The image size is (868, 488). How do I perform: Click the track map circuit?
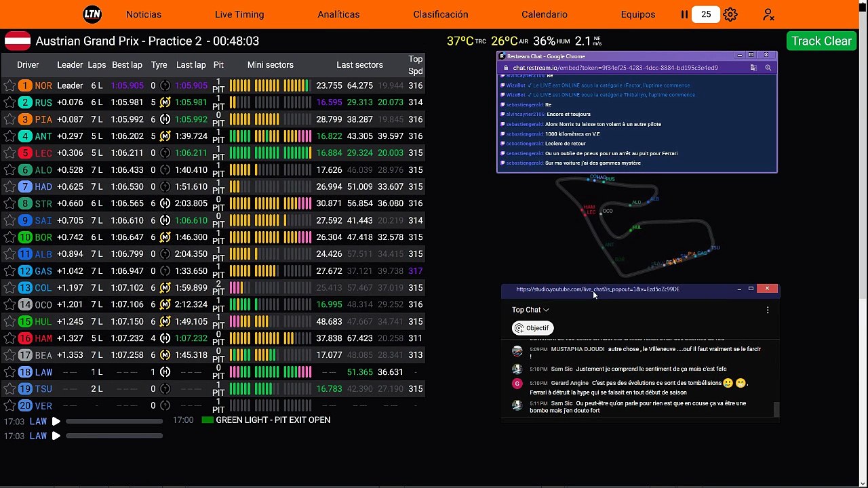[x=636, y=226]
